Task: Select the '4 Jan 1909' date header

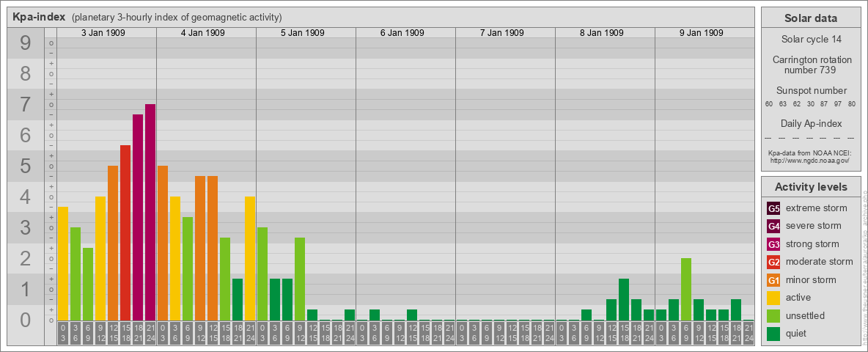Action: coord(202,33)
